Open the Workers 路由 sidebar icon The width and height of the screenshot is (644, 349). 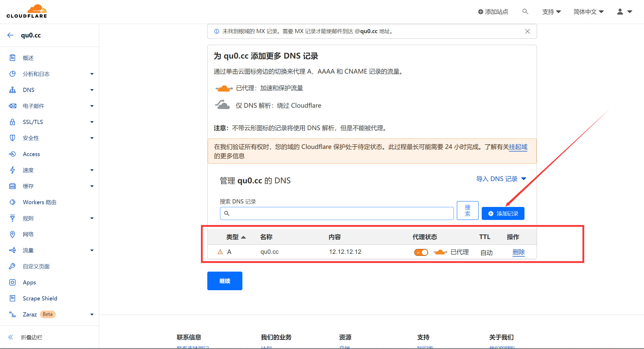click(12, 202)
